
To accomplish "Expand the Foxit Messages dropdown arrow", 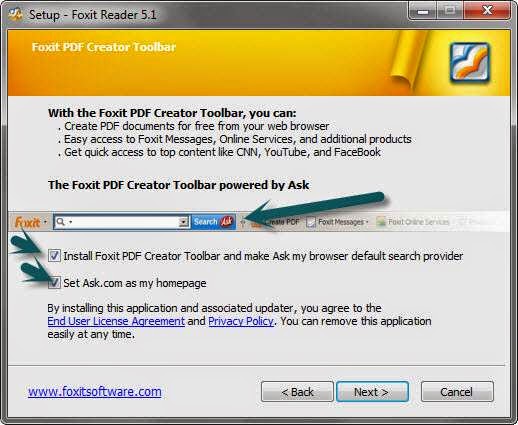I will [367, 222].
